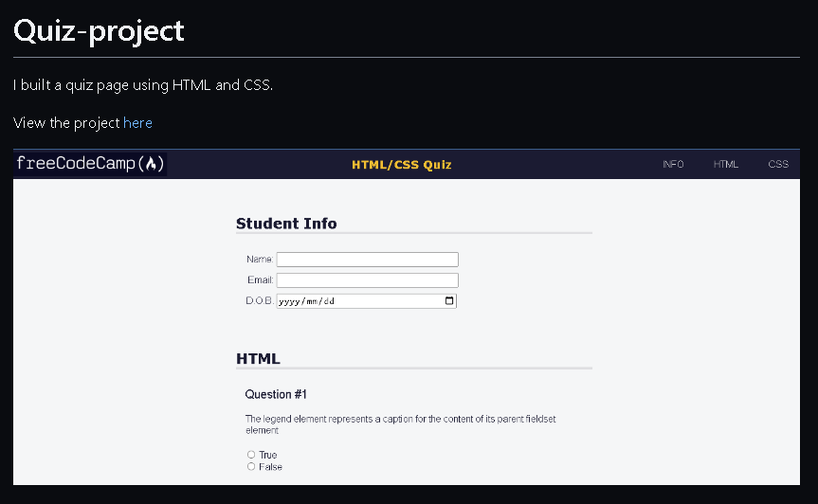
Task: Click the D.O.B. field label
Action: pyautogui.click(x=259, y=301)
